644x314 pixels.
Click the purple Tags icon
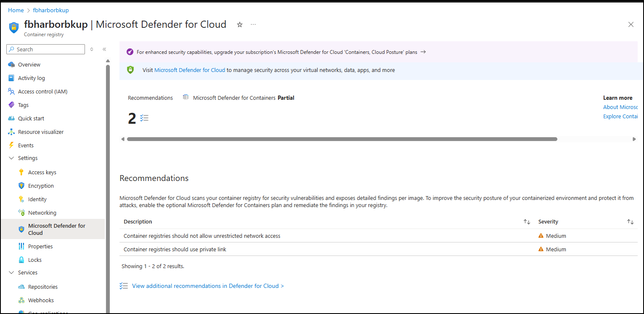pos(11,105)
